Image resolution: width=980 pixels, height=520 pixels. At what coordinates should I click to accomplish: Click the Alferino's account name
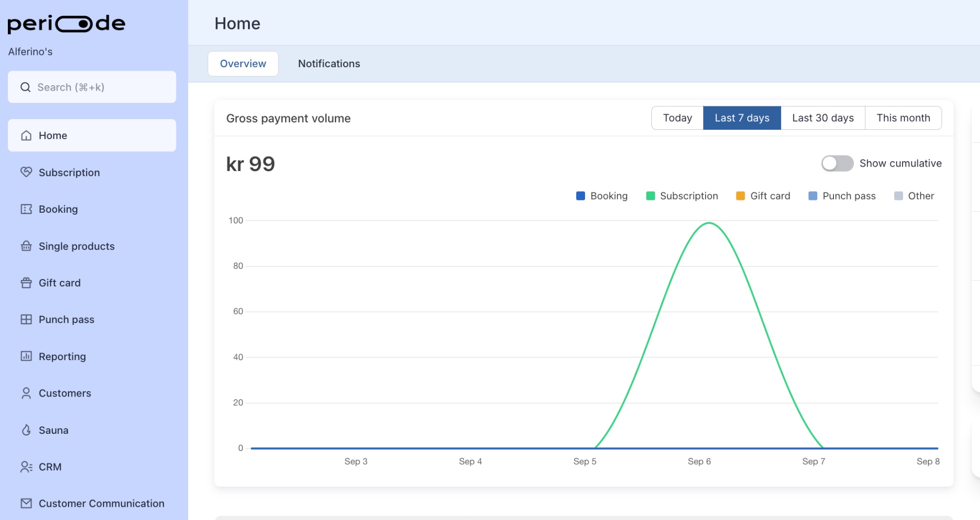click(30, 51)
